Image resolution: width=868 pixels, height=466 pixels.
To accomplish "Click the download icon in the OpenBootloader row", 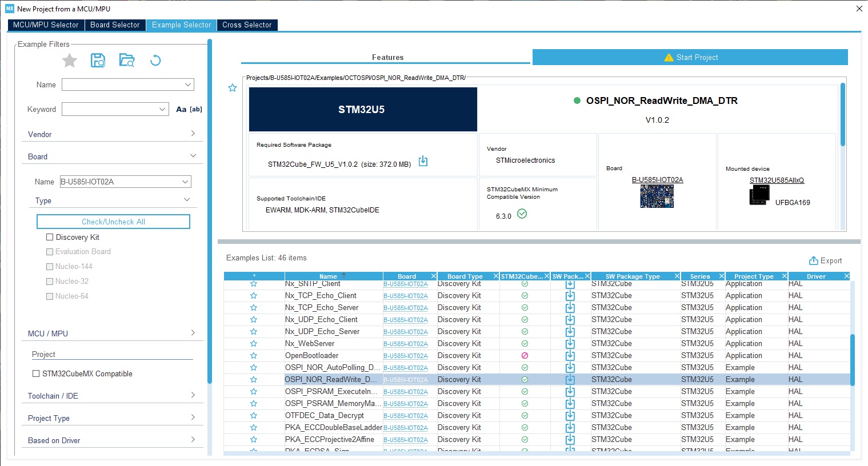I will pos(570,356).
